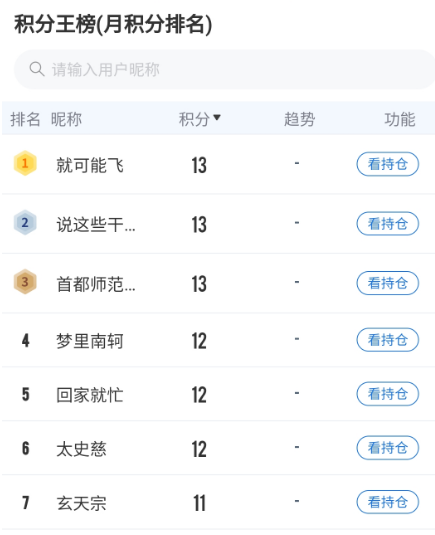Click the search magnifier icon
The width and height of the screenshot is (435, 535).
pos(37,69)
